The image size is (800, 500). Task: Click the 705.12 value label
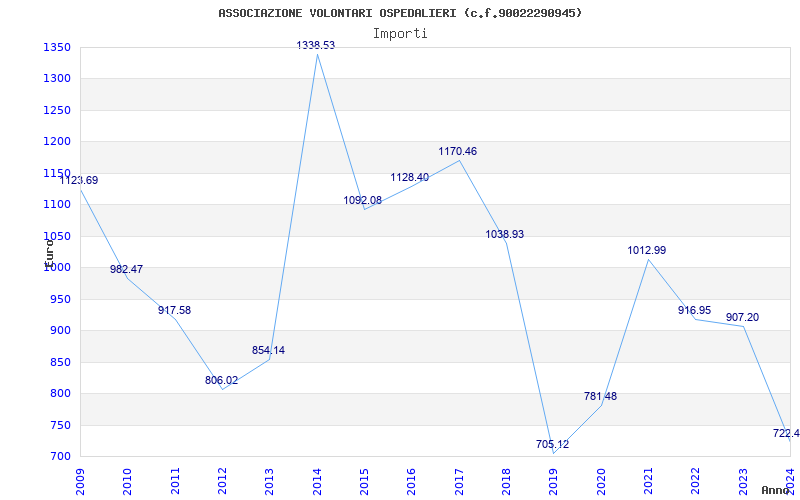(553, 444)
